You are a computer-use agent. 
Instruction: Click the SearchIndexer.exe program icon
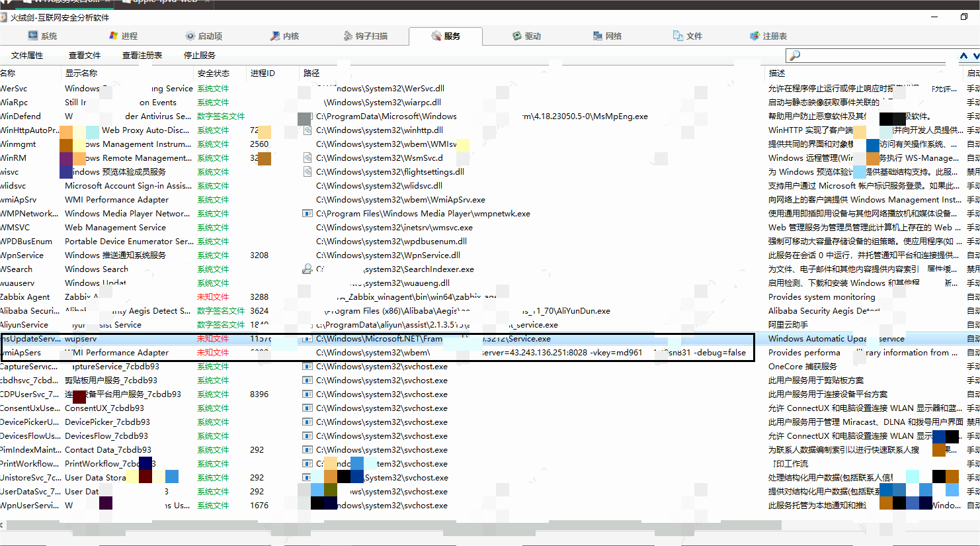pyautogui.click(x=307, y=269)
